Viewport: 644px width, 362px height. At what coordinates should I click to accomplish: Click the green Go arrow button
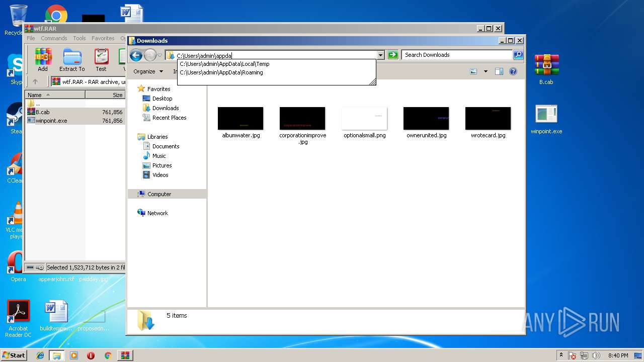[x=393, y=55]
